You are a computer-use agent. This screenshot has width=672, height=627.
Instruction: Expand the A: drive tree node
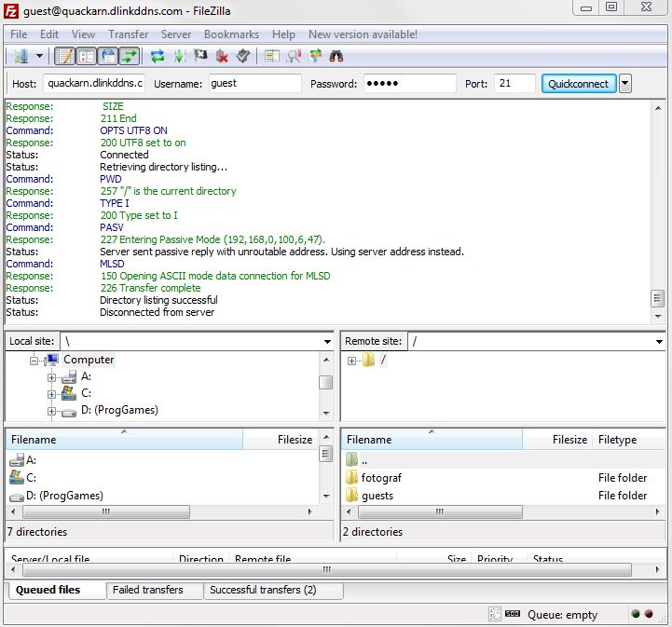(x=51, y=377)
